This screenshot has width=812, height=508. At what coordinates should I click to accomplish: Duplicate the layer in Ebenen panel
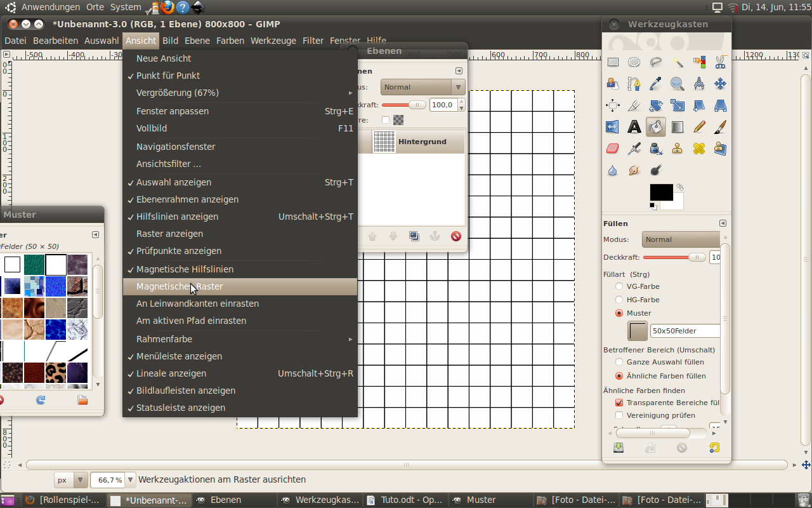414,236
